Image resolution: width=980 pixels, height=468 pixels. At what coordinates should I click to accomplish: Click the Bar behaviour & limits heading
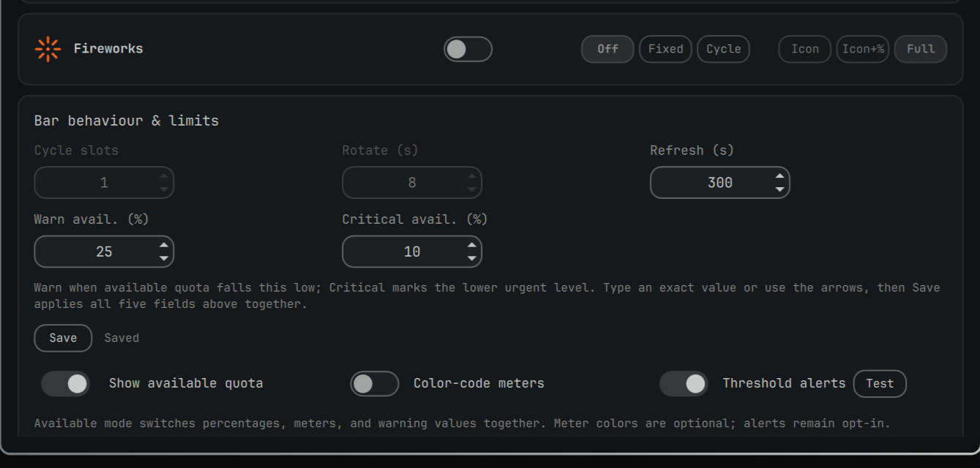pyautogui.click(x=127, y=121)
